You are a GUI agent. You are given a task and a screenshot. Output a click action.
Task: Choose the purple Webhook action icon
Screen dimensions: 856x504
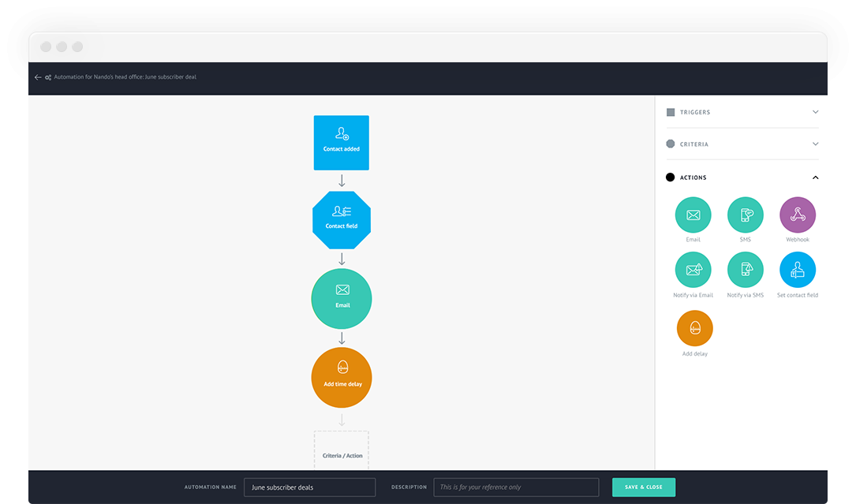click(x=798, y=215)
